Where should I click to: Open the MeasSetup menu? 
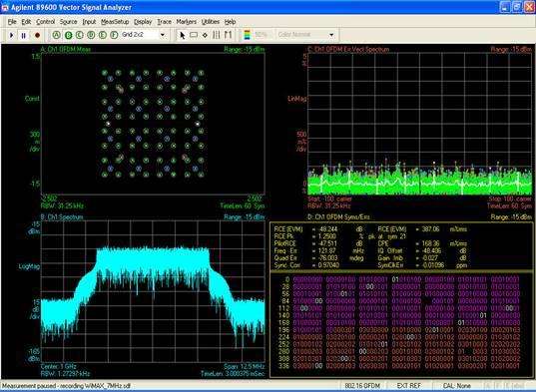coord(115,22)
